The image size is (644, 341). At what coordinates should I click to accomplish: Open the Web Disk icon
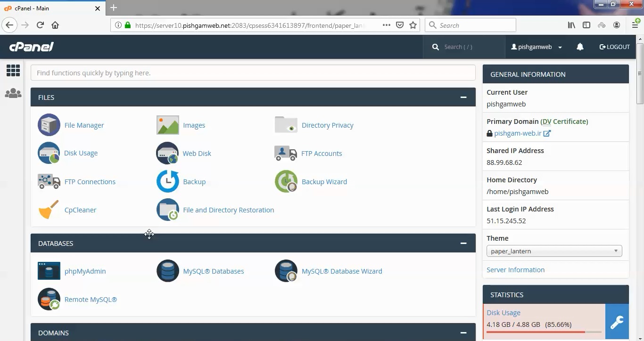click(167, 153)
